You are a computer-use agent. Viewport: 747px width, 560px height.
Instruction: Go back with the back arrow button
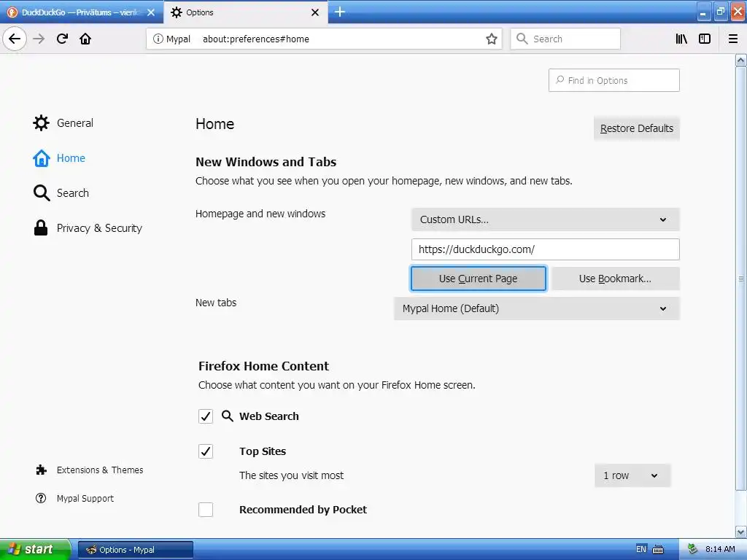pyautogui.click(x=15, y=39)
